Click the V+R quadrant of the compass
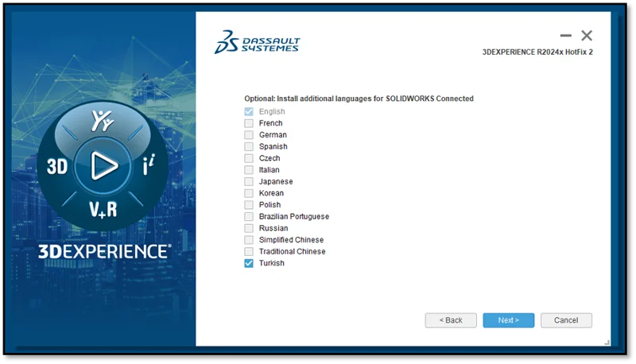The width and height of the screenshot is (636, 364). (x=103, y=210)
